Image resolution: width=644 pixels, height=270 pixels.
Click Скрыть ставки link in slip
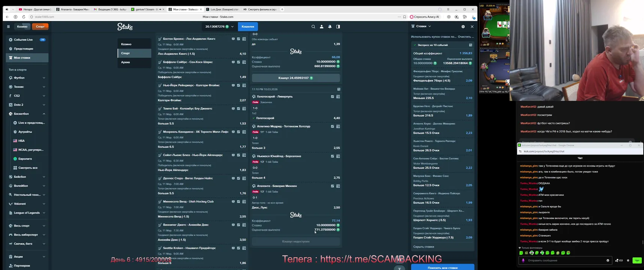click(x=423, y=247)
